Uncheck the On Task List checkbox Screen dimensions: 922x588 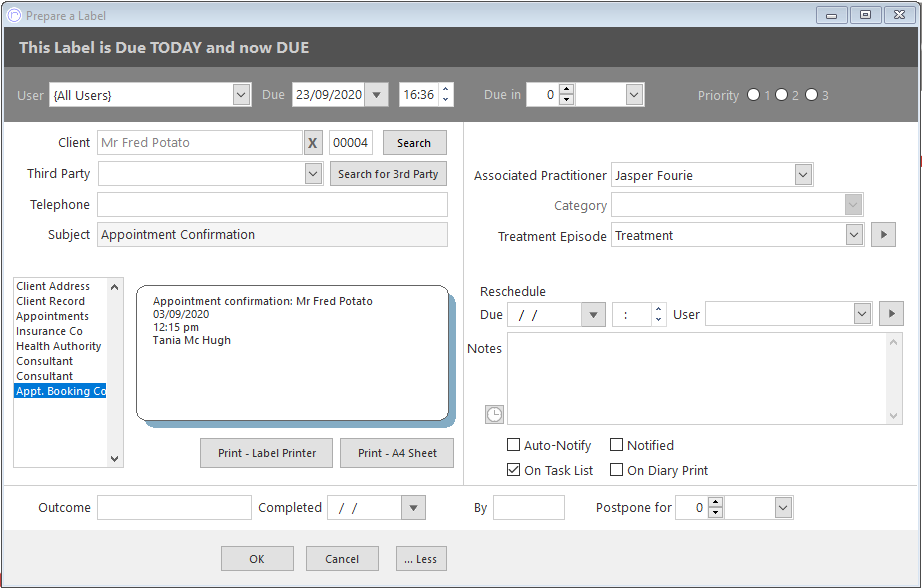pyautogui.click(x=513, y=470)
